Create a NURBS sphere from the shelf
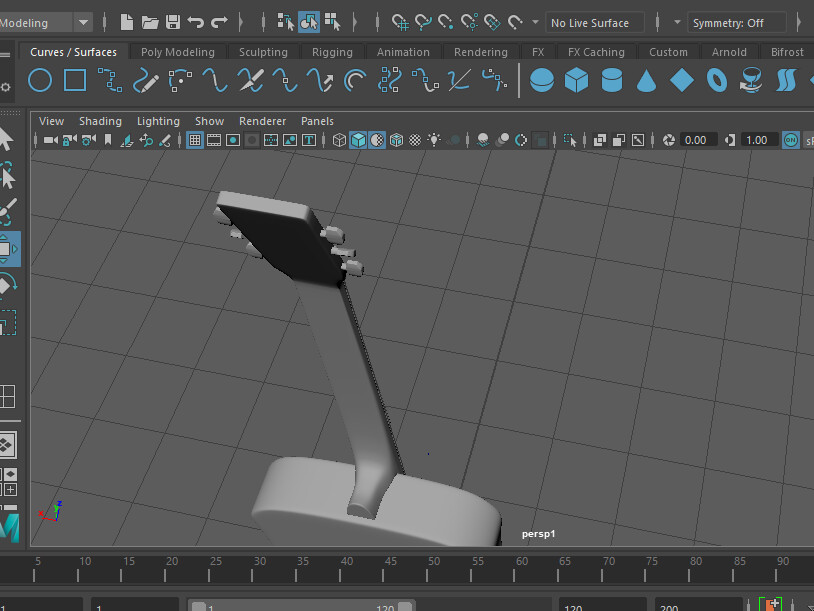 click(541, 81)
